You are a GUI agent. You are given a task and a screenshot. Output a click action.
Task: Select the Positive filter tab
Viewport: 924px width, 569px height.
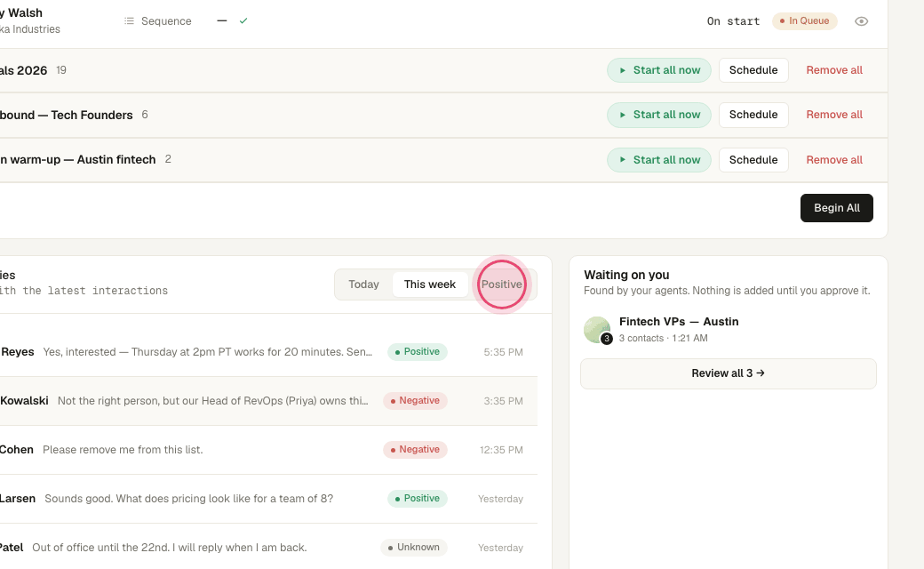pyautogui.click(x=501, y=284)
